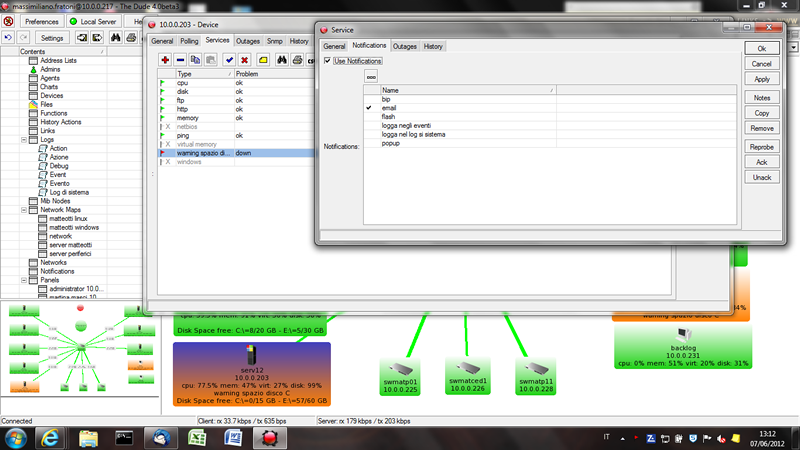Click the Notes button in Service dialog
The width and height of the screenshot is (800, 450).
pos(762,98)
